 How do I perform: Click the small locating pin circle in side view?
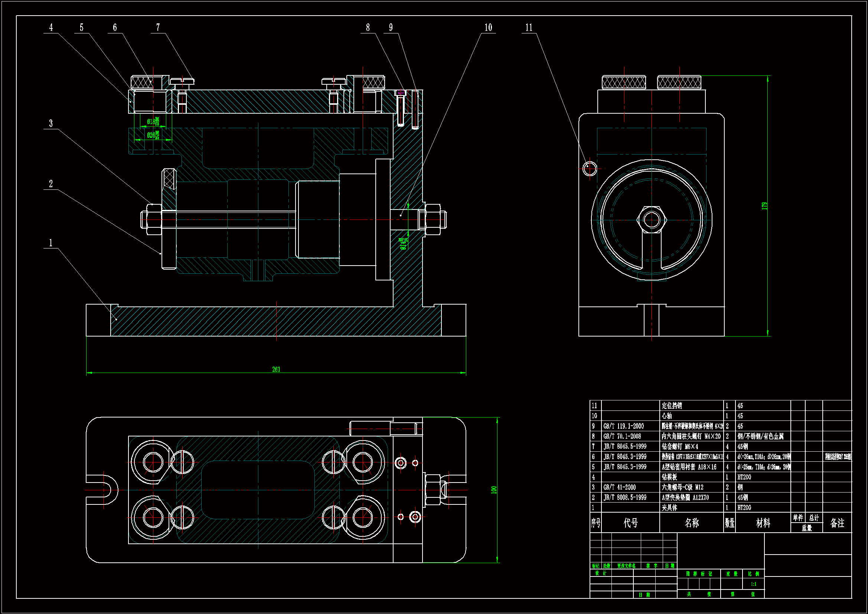click(x=590, y=168)
